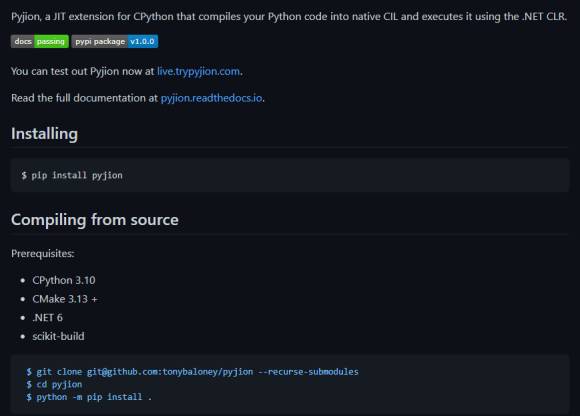580x416 pixels.
Task: Click the .NET 6 list item
Action: click(x=47, y=318)
